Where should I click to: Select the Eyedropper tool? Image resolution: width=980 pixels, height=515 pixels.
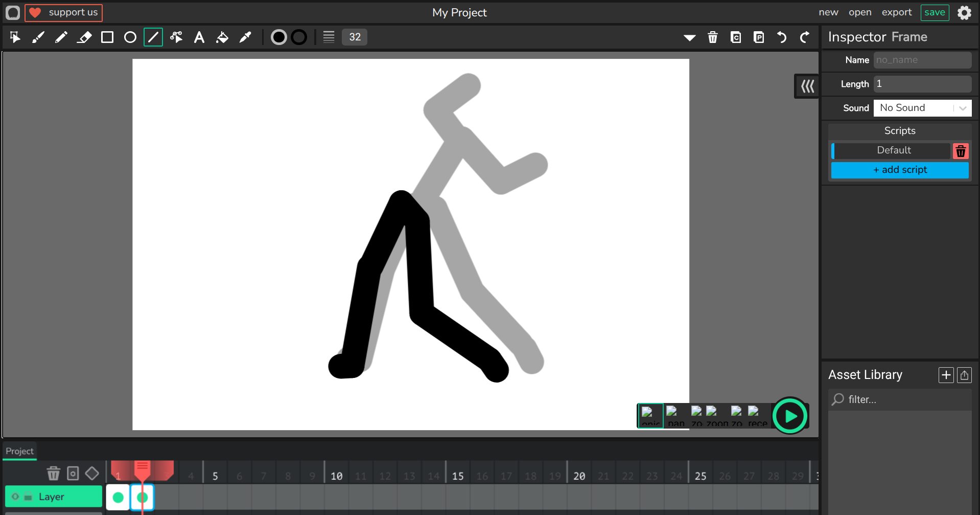click(245, 37)
